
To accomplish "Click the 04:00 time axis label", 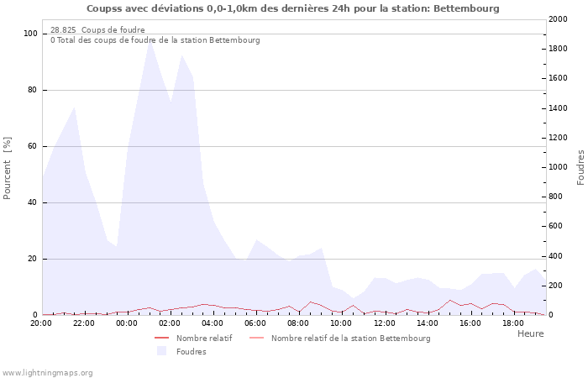I will [x=213, y=323].
